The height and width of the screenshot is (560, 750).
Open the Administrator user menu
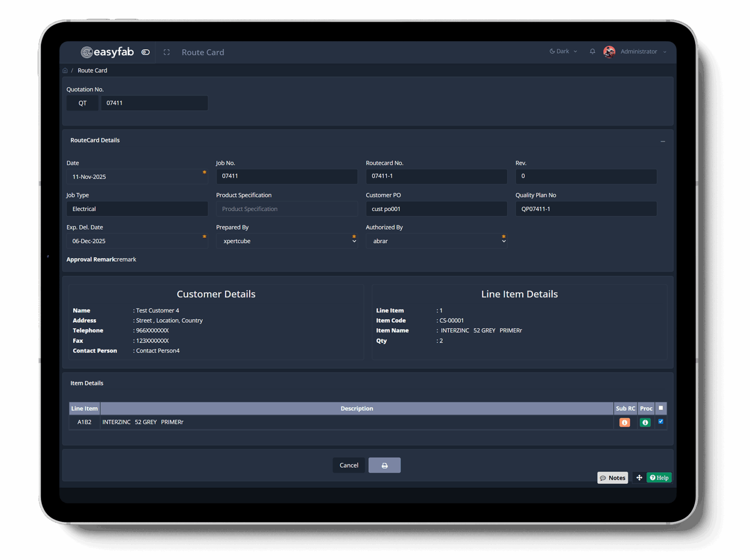pos(643,51)
